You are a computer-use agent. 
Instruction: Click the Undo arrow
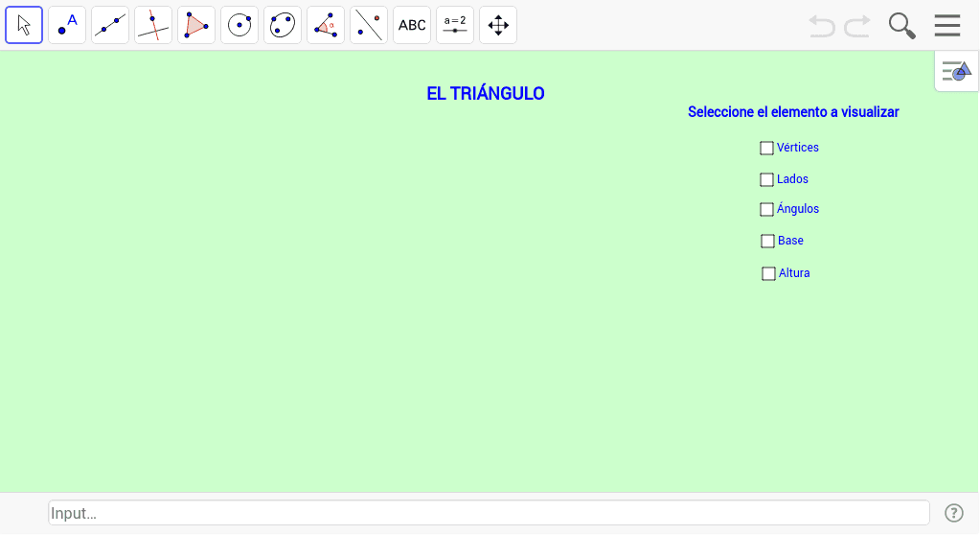822,26
